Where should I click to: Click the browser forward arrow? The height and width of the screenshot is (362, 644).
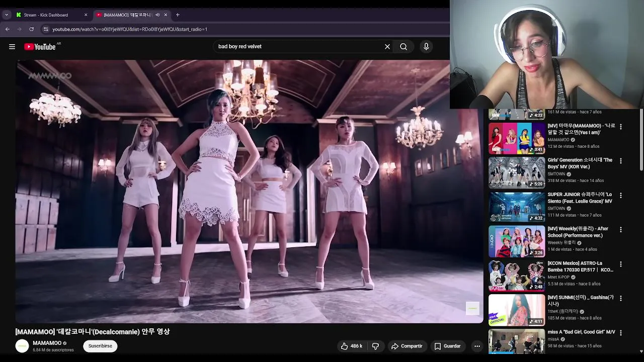click(20, 29)
